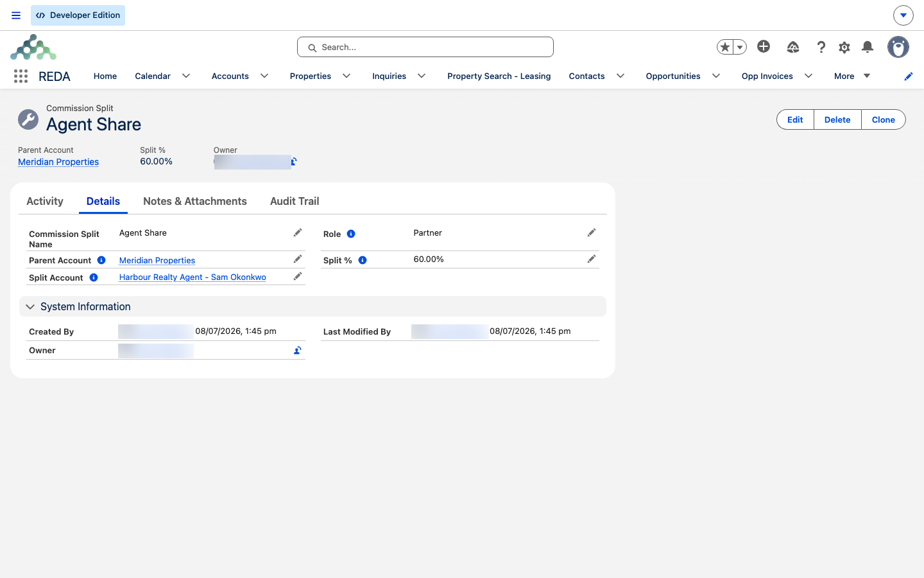Open the notifications bell

(868, 47)
